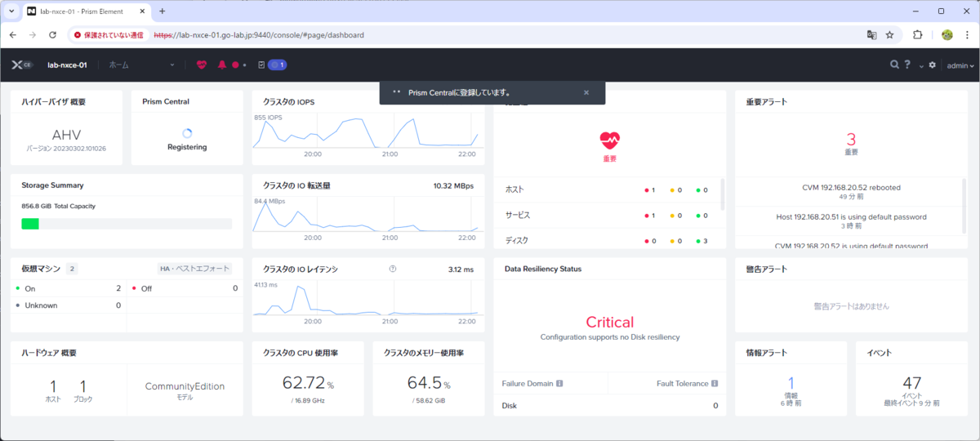Screen dimensions: 980x441
Task: Open the gear settings icon in Prism
Action: [933, 65]
